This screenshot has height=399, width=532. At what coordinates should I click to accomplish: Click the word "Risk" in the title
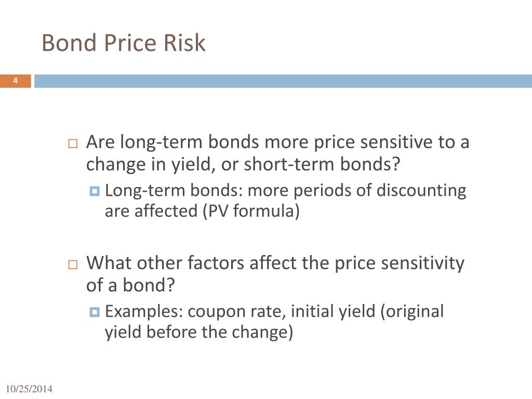[184, 43]
